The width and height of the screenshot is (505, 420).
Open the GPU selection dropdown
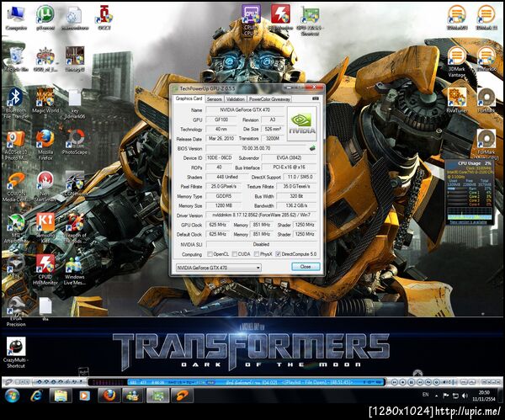(x=218, y=268)
